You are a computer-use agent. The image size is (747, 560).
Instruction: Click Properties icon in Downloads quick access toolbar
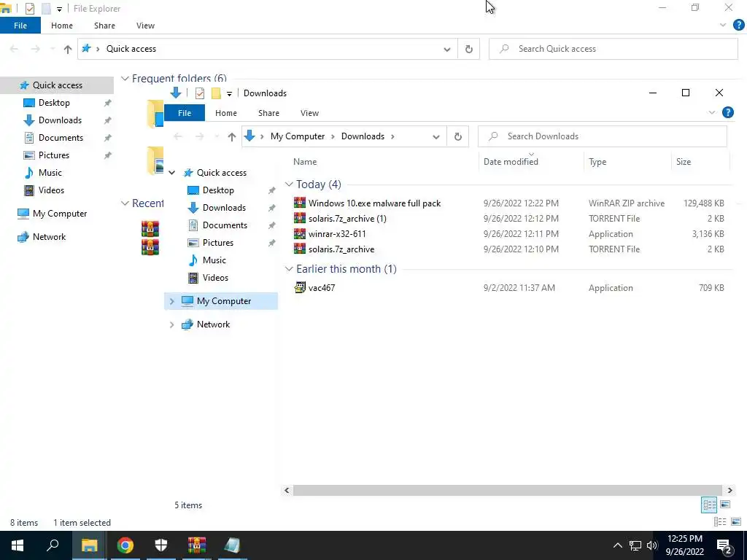pos(200,93)
